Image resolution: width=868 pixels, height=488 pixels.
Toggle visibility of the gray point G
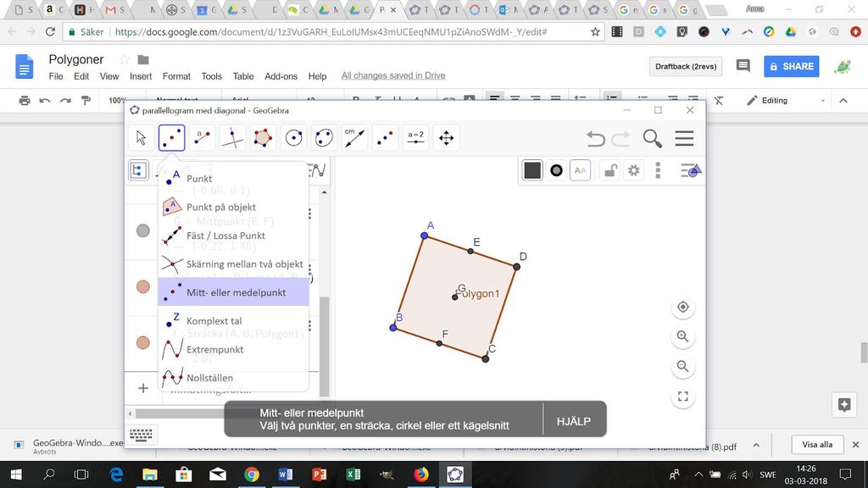pyautogui.click(x=142, y=230)
